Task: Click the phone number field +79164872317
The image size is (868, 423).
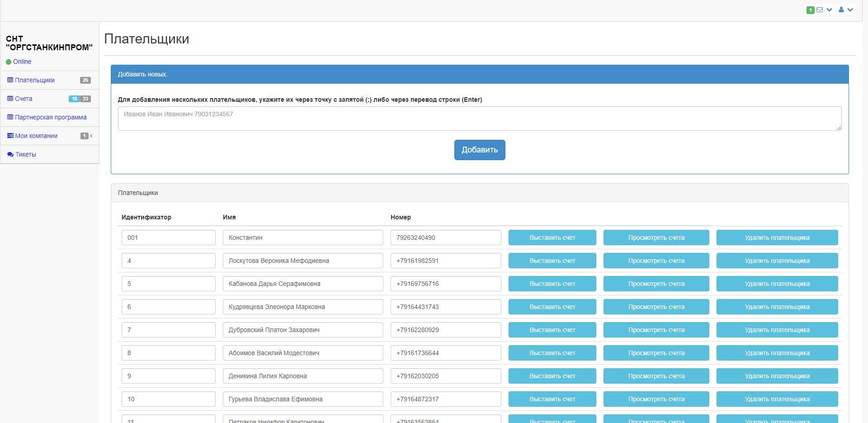Action: click(x=445, y=399)
